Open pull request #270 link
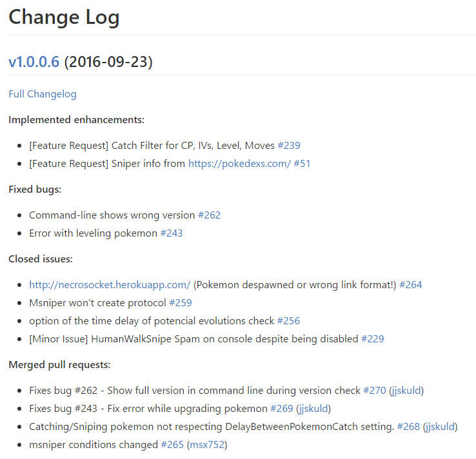Viewport: 476px width, 459px height. [375, 391]
